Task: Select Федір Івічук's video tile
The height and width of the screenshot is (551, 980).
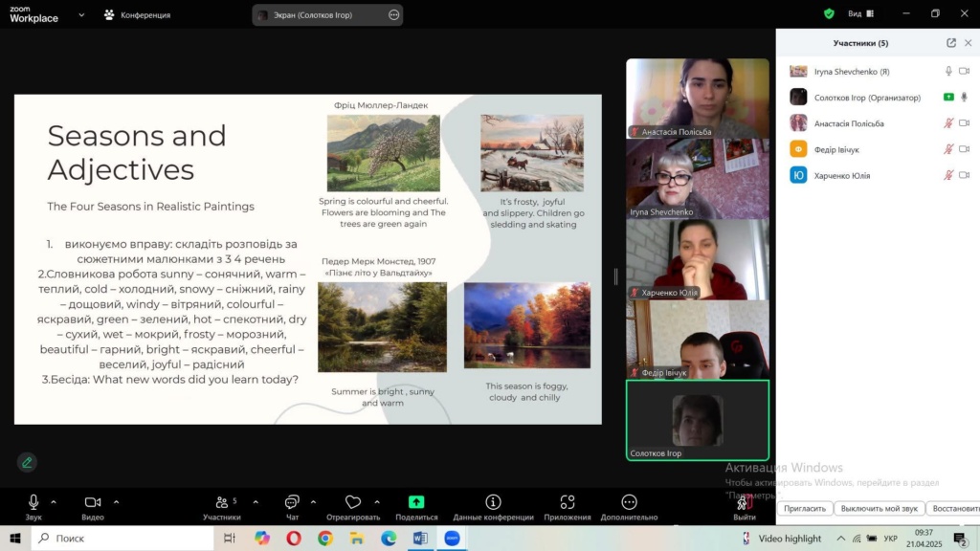Action: [698, 340]
